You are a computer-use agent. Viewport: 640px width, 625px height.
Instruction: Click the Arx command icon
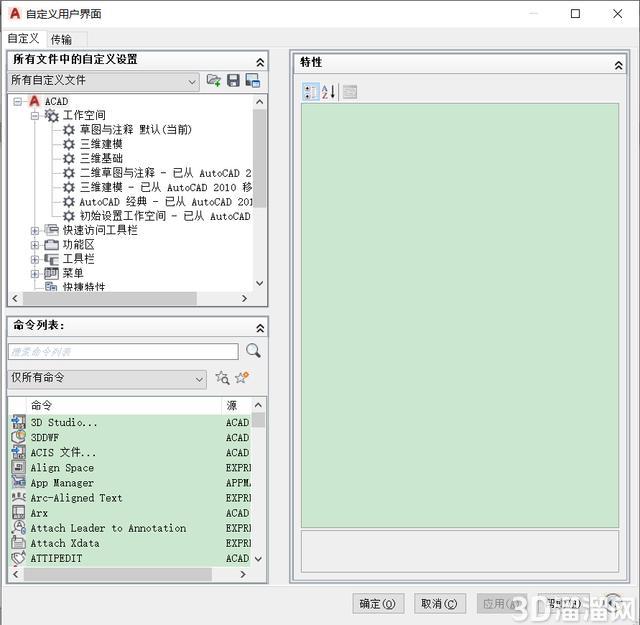click(18, 513)
